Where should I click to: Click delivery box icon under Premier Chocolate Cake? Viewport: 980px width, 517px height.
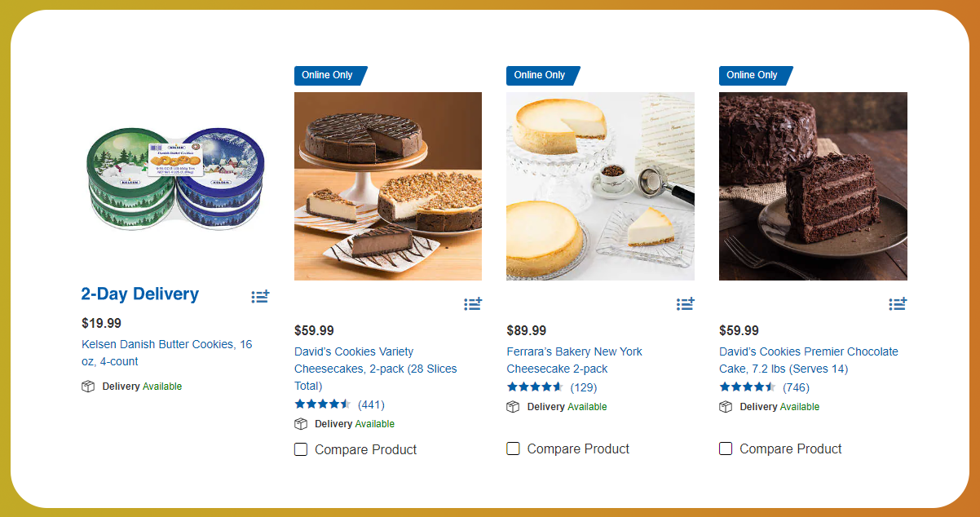726,407
